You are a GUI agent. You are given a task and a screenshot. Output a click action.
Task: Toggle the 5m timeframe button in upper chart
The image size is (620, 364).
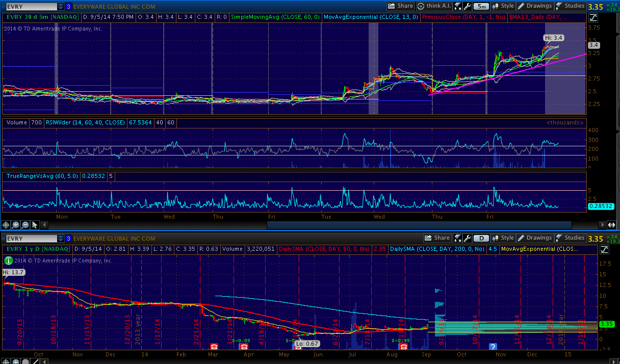click(481, 7)
